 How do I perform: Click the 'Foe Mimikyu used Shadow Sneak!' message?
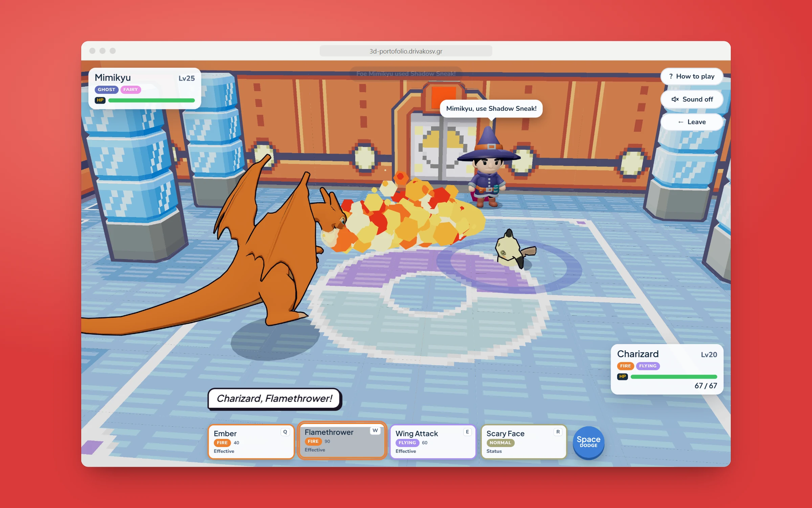point(406,74)
